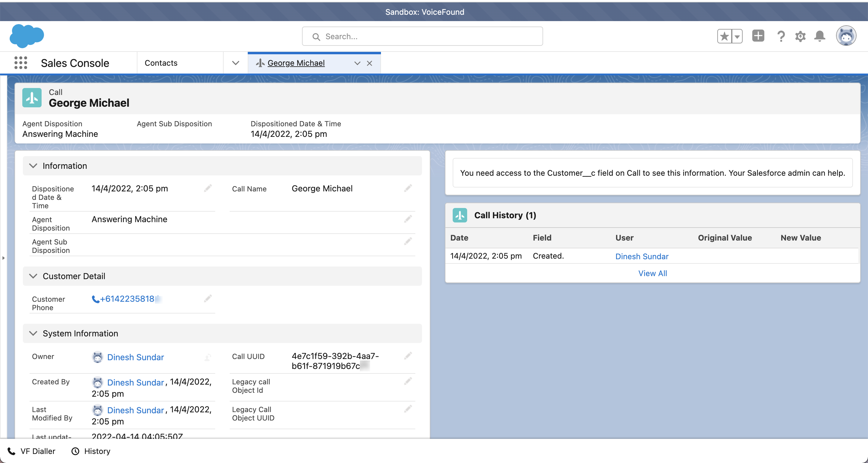Open the Call History (1) related list
The height and width of the screenshot is (463, 868).
tap(505, 215)
